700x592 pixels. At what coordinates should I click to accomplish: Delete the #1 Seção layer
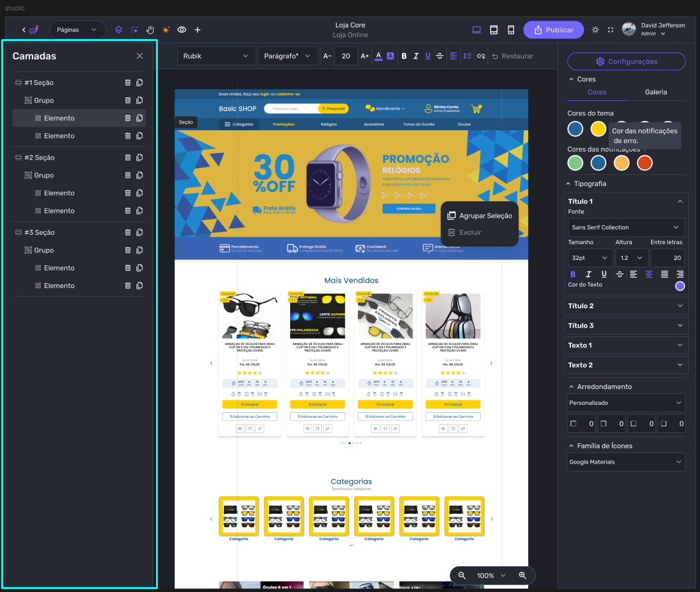pos(128,83)
